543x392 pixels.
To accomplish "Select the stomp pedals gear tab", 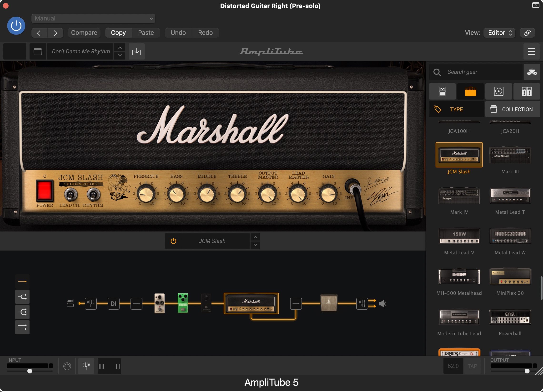I will click(442, 91).
